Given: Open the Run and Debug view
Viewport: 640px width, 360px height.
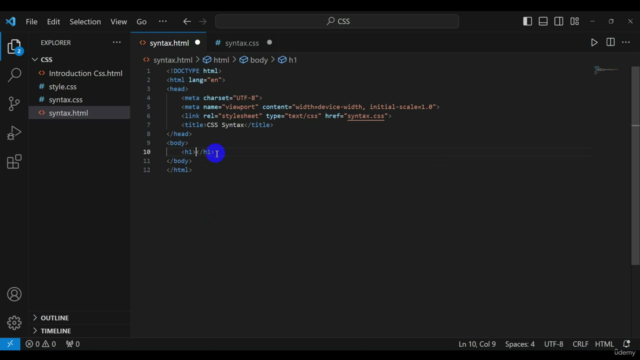Looking at the screenshot, I should click(x=14, y=133).
